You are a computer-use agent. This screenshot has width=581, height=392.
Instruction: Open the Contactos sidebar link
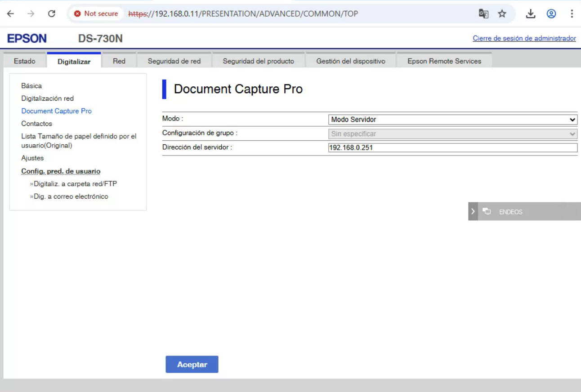(x=37, y=123)
